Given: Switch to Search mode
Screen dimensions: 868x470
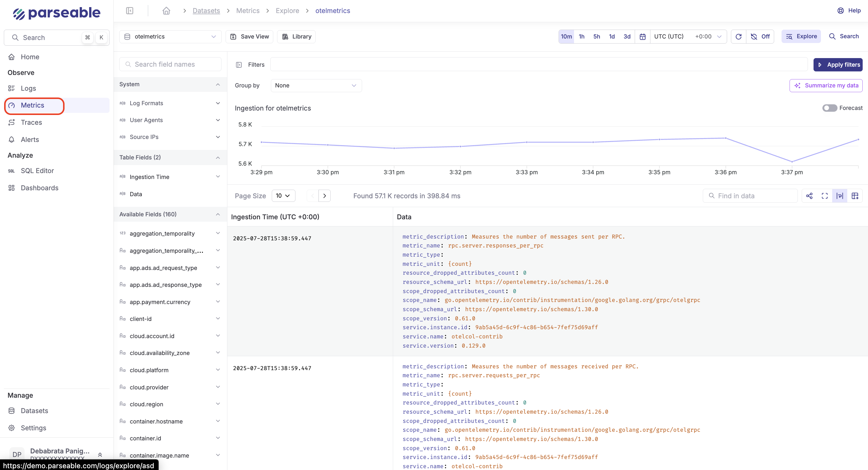Looking at the screenshot, I should click(843, 36).
